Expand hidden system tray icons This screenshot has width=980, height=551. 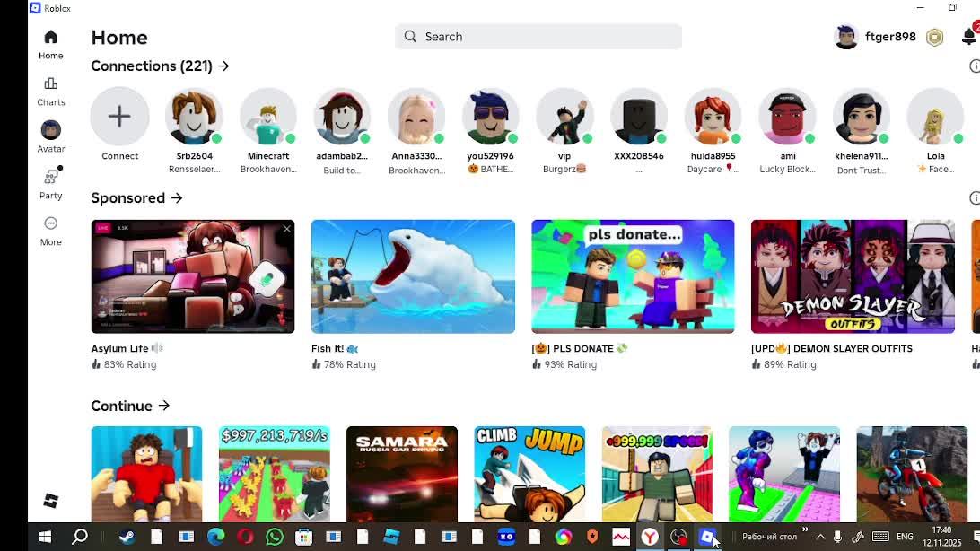click(820, 537)
